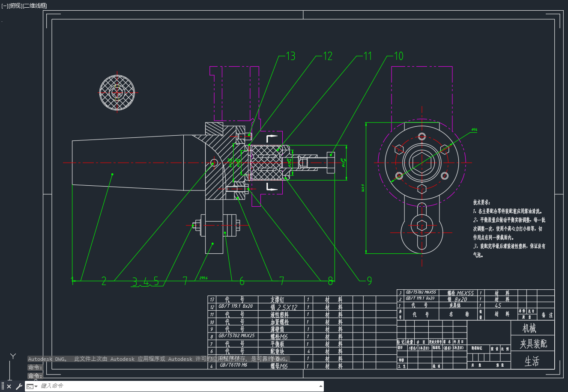Open the 俯视 view controls menu
The height and width of the screenshot is (392, 568).
coord(16,6)
